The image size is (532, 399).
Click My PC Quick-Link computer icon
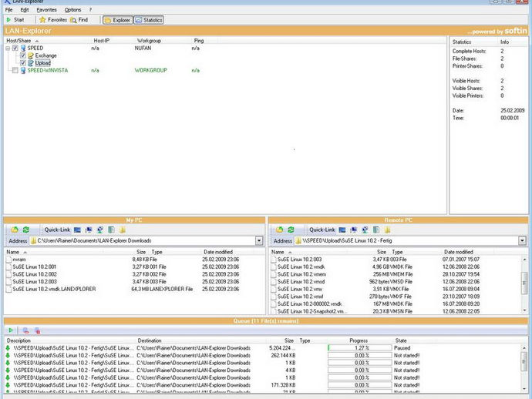(89, 230)
